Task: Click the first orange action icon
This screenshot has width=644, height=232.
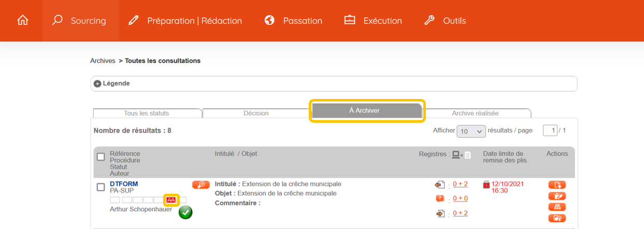Action: 557,185
